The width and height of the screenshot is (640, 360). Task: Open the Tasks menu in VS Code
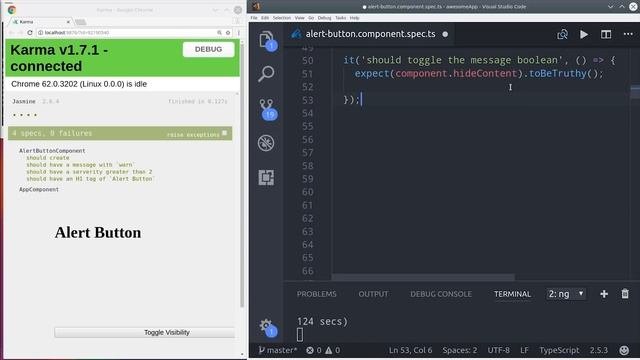(x=340, y=18)
